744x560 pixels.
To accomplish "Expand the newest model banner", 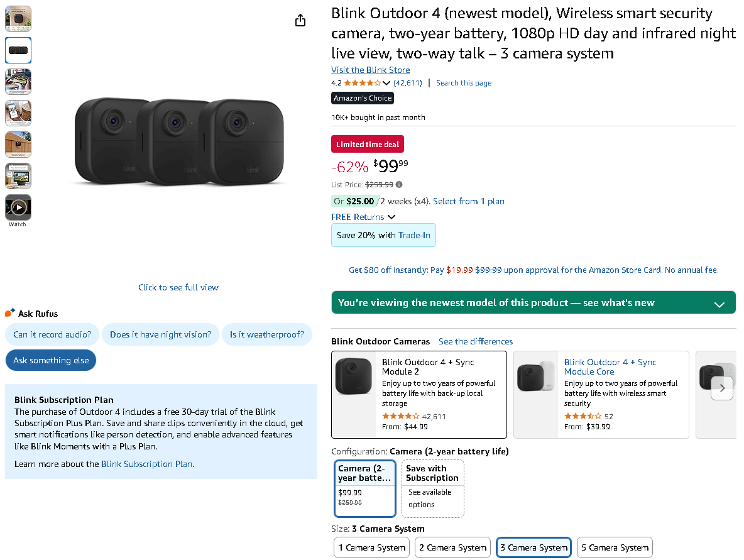I will tap(719, 304).
